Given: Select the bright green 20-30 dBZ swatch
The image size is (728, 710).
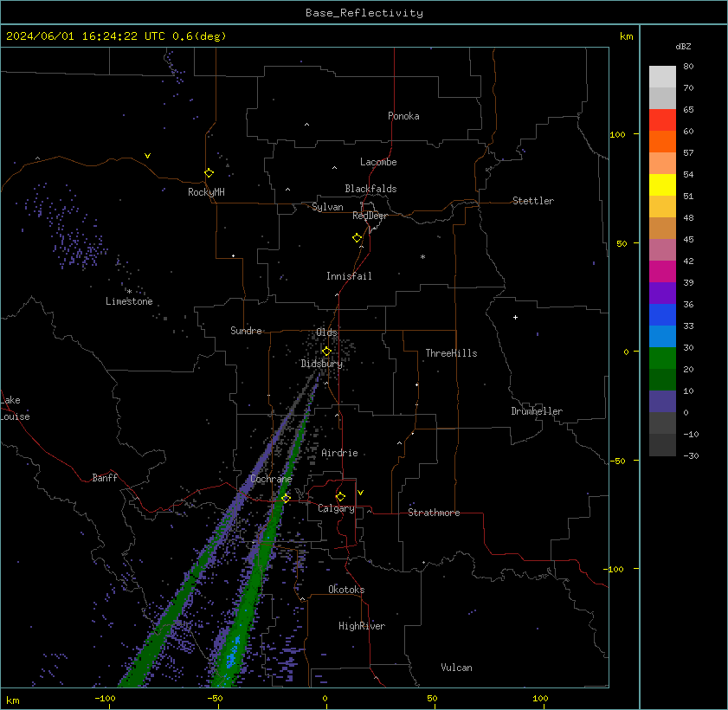Looking at the screenshot, I should (662, 358).
